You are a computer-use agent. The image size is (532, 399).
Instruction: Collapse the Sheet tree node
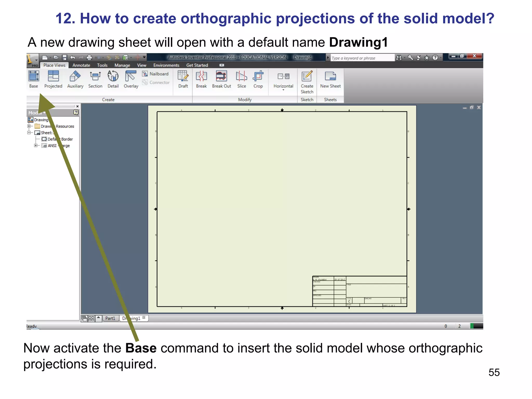coord(29,133)
